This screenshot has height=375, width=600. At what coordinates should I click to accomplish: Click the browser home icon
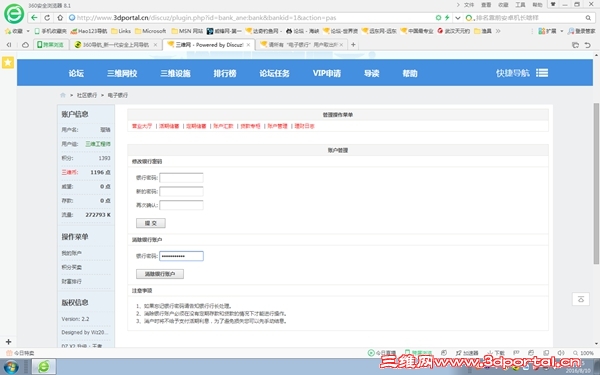pos(60,18)
